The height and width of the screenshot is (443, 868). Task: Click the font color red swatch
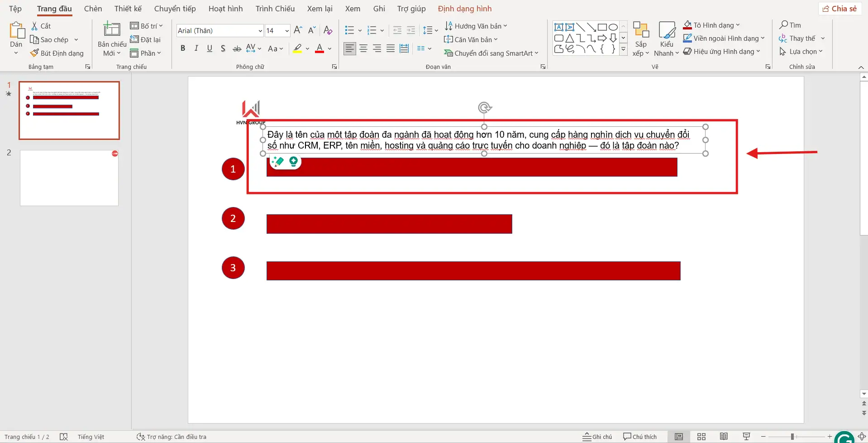[x=320, y=48]
